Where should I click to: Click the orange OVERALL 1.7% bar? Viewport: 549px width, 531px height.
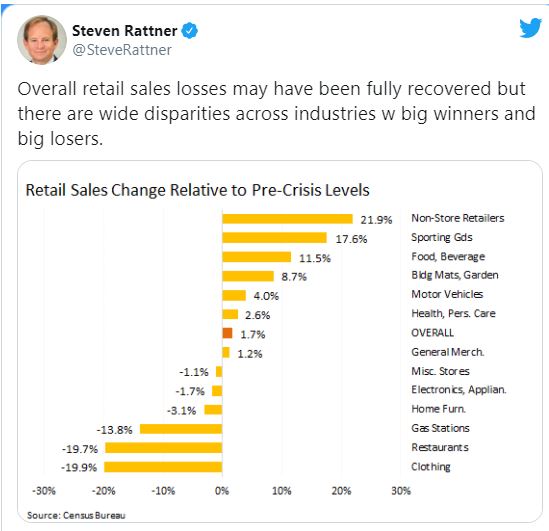click(228, 333)
